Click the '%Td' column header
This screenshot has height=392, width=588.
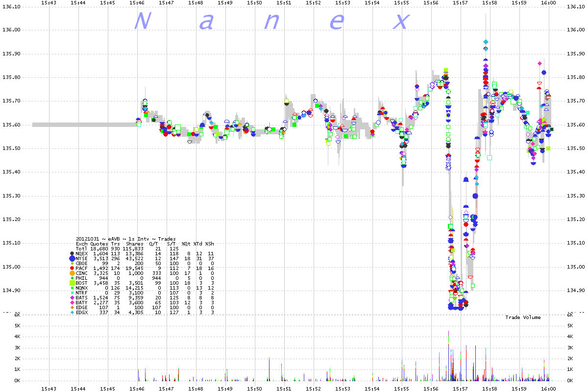pyautogui.click(x=198, y=244)
